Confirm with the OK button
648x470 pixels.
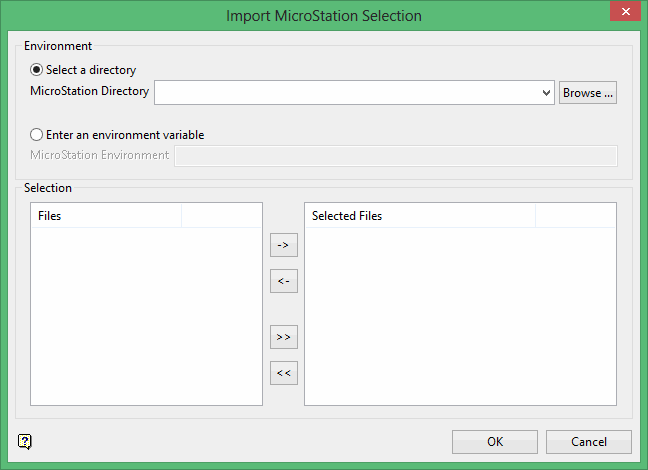pyautogui.click(x=495, y=442)
